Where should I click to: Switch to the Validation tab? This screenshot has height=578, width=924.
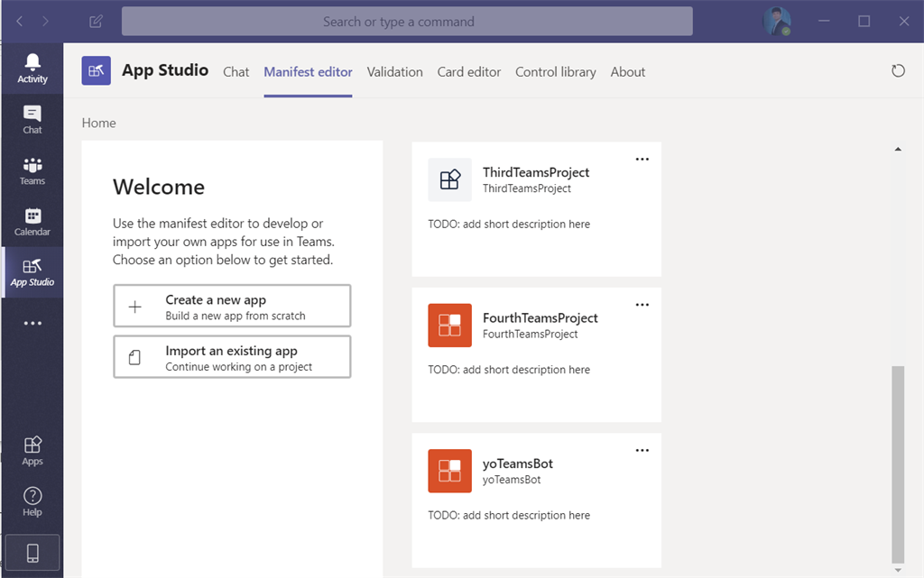point(394,72)
